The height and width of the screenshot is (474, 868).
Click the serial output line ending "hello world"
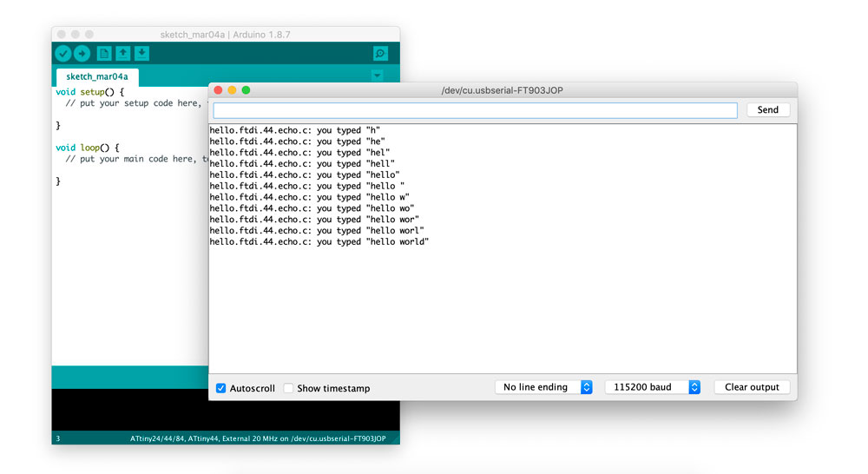tap(319, 242)
